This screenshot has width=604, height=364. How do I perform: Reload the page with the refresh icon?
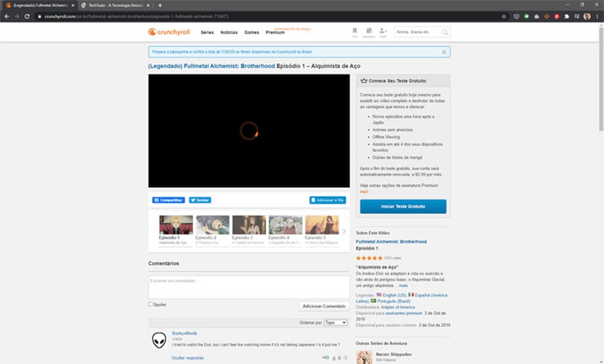tap(26, 18)
